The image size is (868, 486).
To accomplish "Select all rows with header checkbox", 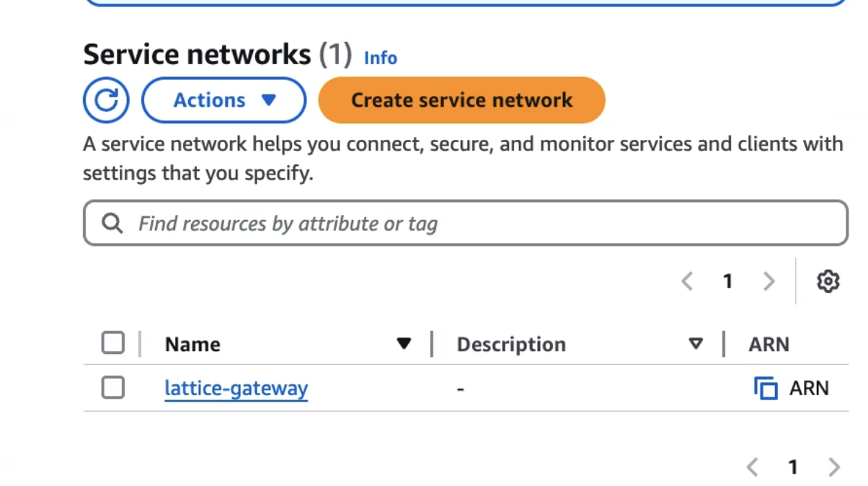I will [112, 343].
